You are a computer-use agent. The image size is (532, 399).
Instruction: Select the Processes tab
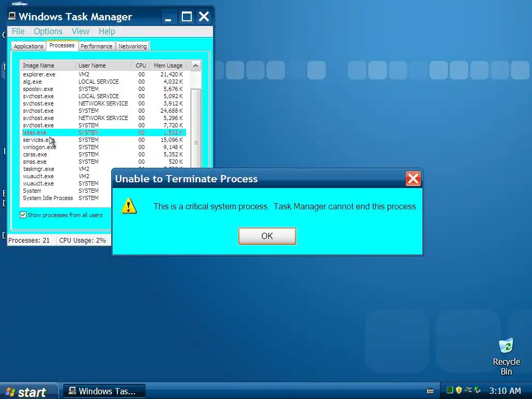click(x=62, y=46)
